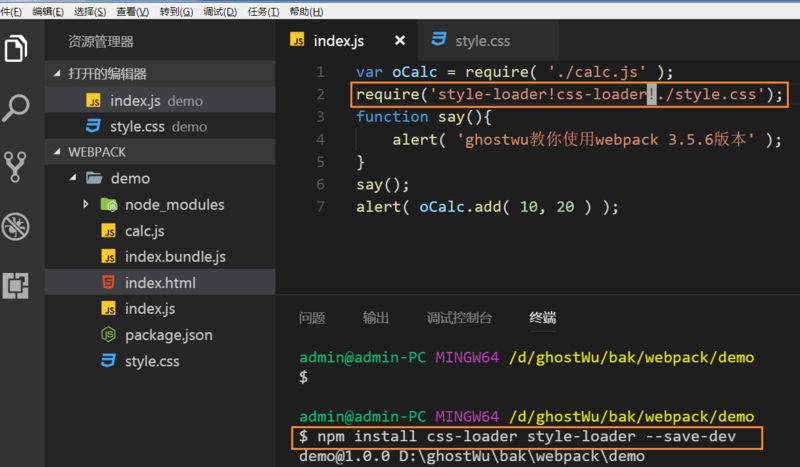Open style.css in the demo folder

[x=160, y=361]
